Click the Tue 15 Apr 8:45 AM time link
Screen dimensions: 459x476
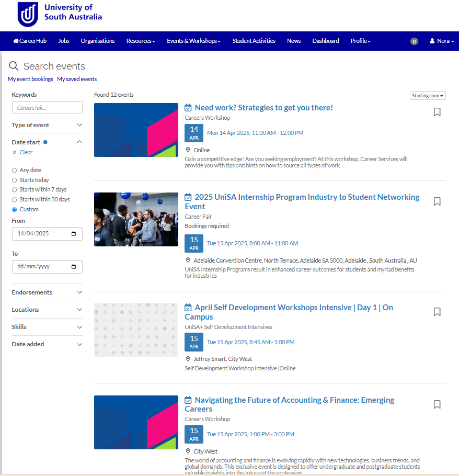250,342
